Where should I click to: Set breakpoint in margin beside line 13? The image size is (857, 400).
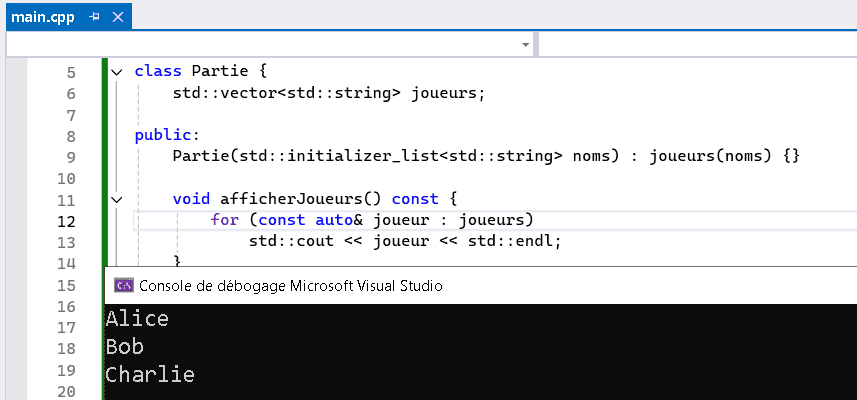tap(16, 242)
